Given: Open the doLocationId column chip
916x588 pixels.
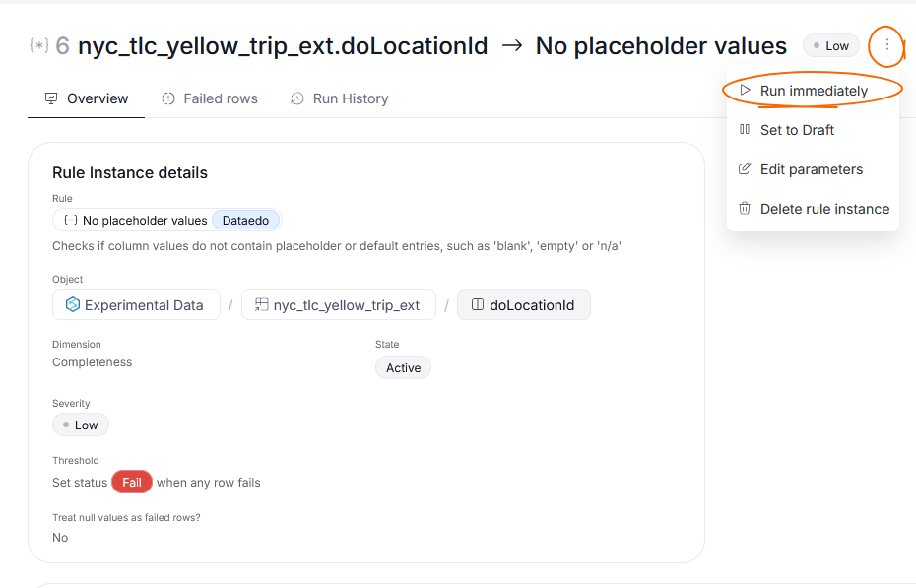Looking at the screenshot, I should 523,304.
